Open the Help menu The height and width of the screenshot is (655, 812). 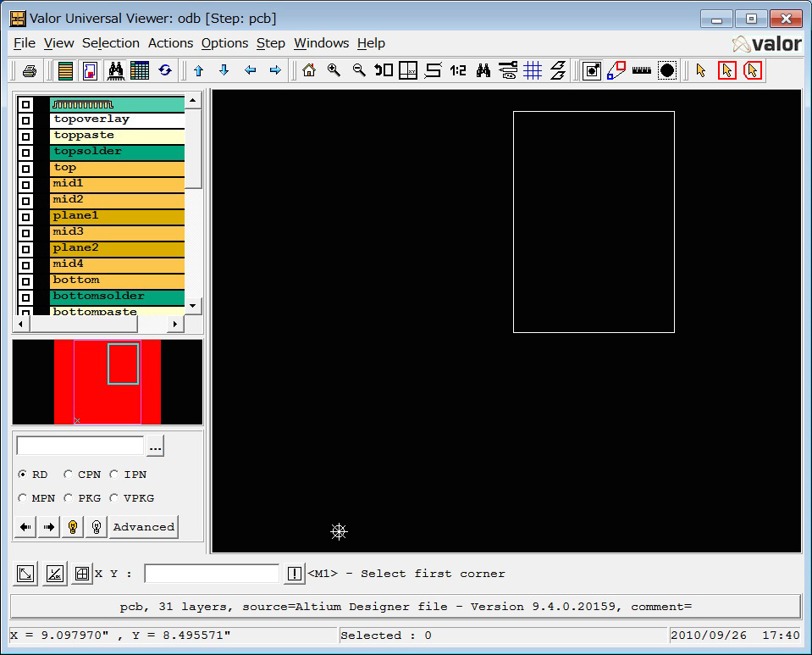[372, 43]
